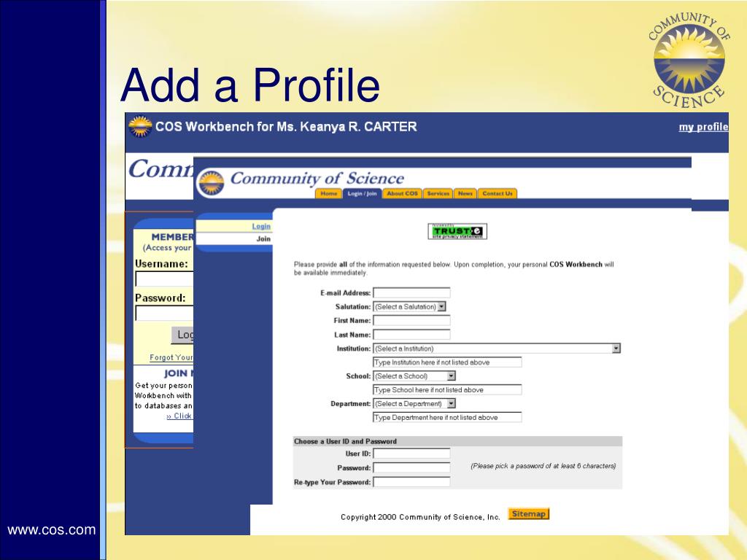Image resolution: width=747 pixels, height=560 pixels.
Task: Click the 'Choose a User ID and Password' heading
Action: coord(345,441)
